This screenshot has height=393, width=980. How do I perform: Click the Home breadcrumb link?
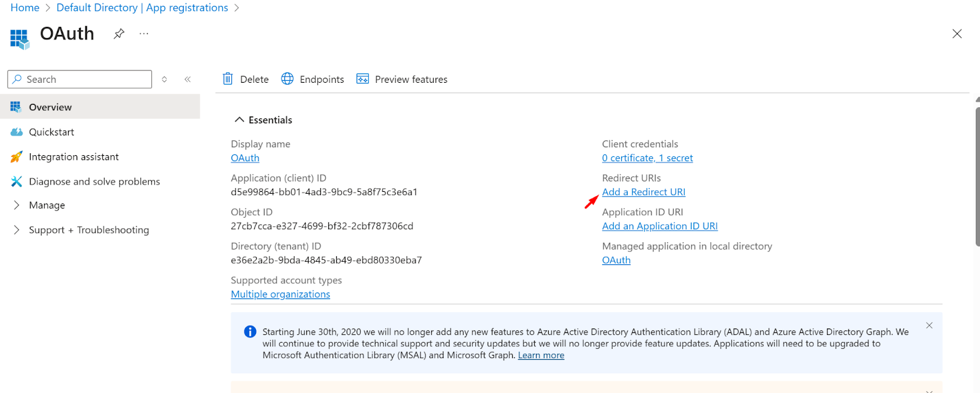(x=24, y=7)
